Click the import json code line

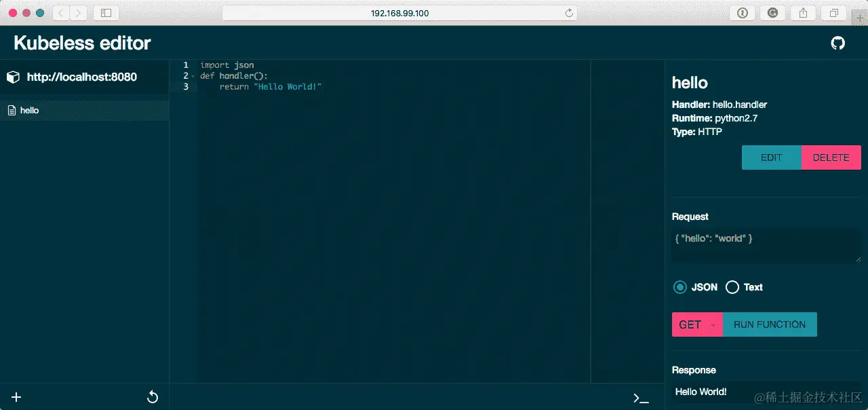(227, 65)
